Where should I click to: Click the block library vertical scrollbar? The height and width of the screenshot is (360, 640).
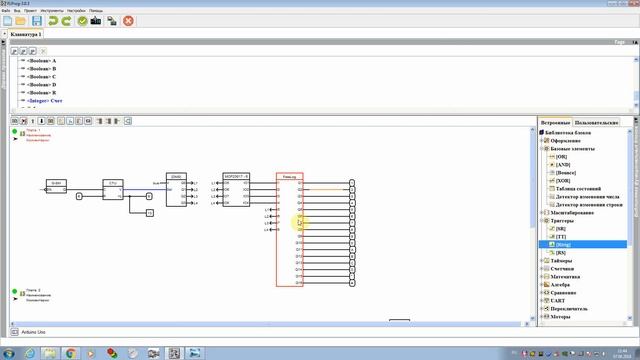(630, 224)
